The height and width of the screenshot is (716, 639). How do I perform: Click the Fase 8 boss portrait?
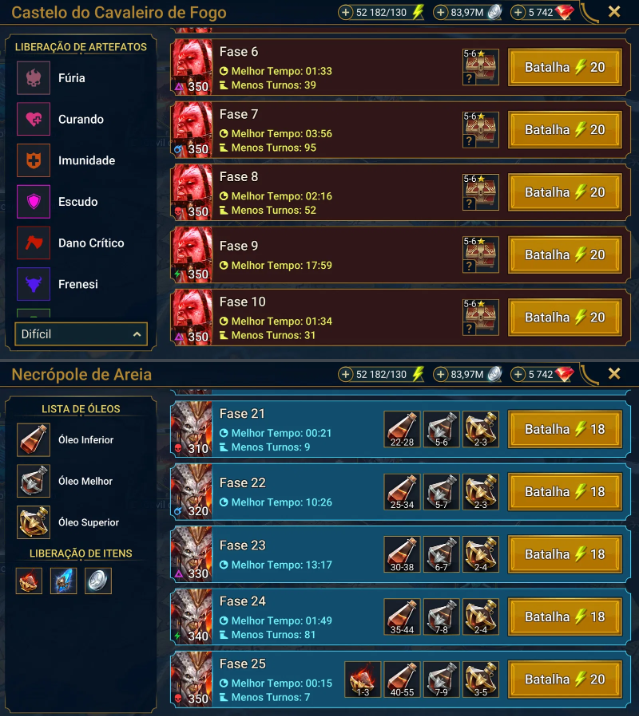(192, 192)
